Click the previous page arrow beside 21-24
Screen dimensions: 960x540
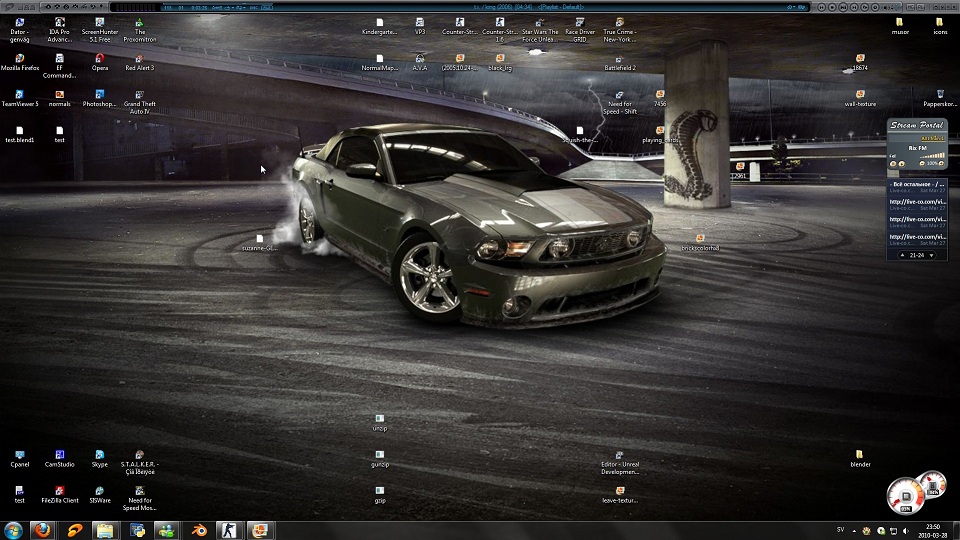[903, 255]
